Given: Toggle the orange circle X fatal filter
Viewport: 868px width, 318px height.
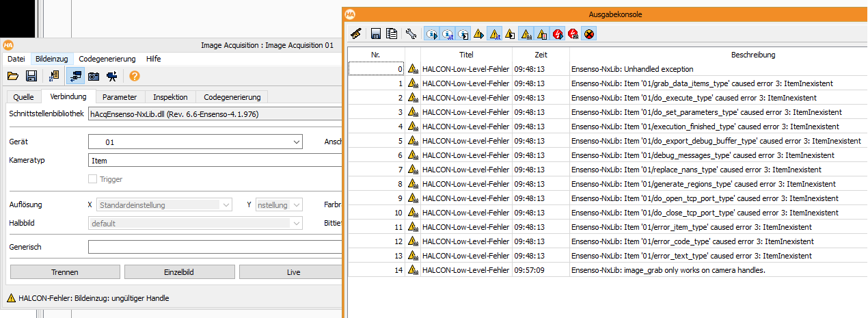Looking at the screenshot, I should 588,33.
